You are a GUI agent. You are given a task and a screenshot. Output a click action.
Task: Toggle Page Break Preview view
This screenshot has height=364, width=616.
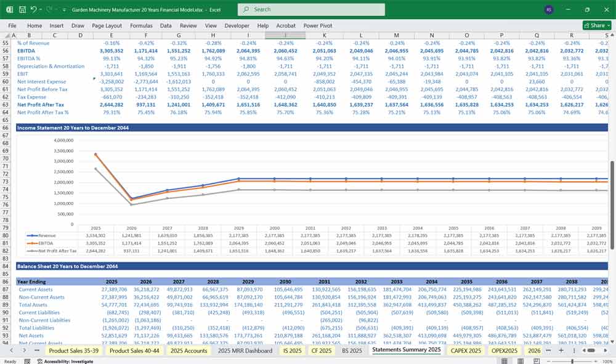[535, 360]
